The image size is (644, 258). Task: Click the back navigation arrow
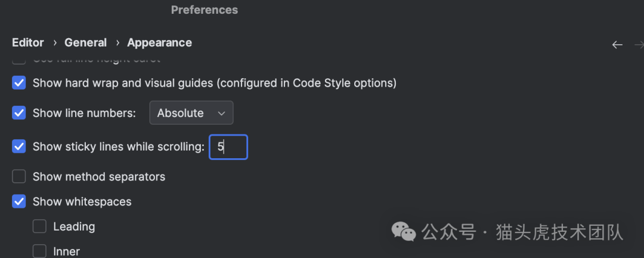(x=617, y=45)
